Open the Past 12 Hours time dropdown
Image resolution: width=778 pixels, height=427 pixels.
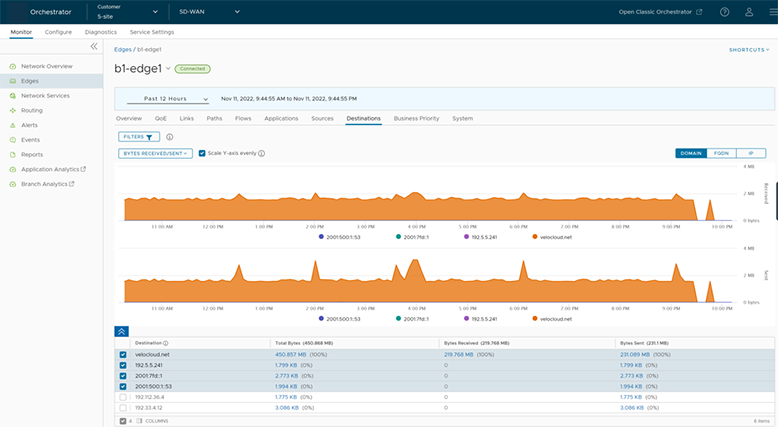(166, 99)
